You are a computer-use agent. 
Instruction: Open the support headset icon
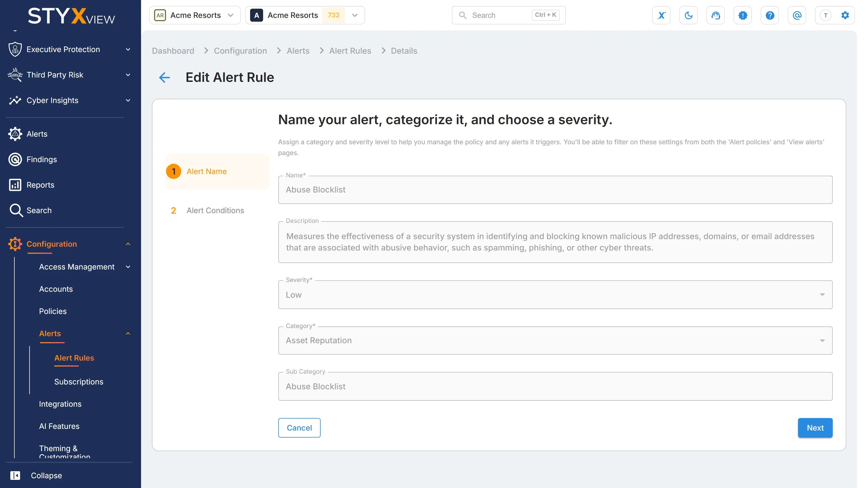[x=715, y=15]
